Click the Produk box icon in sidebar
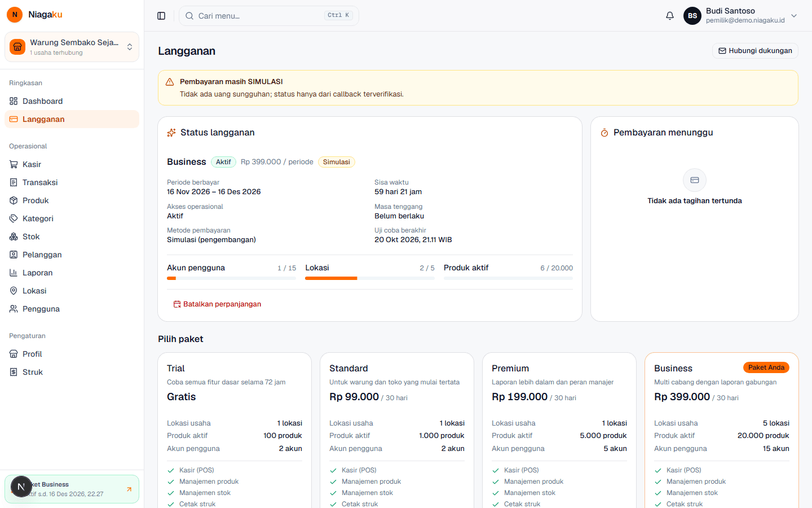The width and height of the screenshot is (812, 508). tap(14, 200)
